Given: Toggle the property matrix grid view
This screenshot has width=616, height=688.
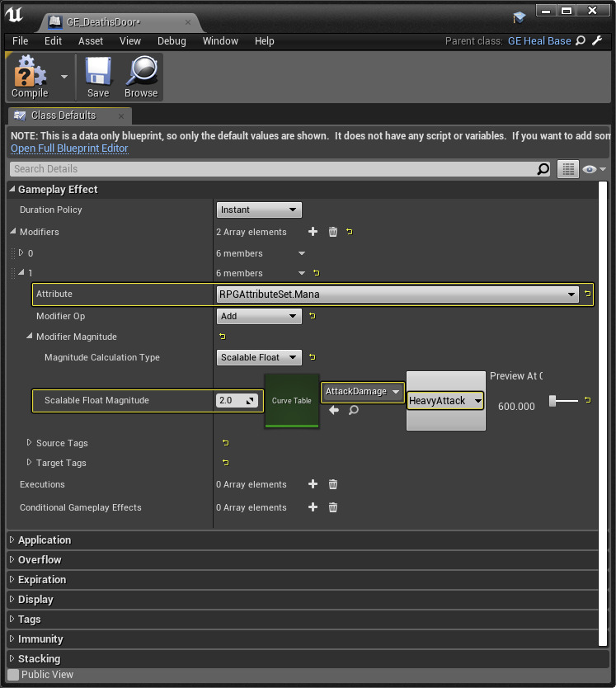Looking at the screenshot, I should [x=567, y=169].
